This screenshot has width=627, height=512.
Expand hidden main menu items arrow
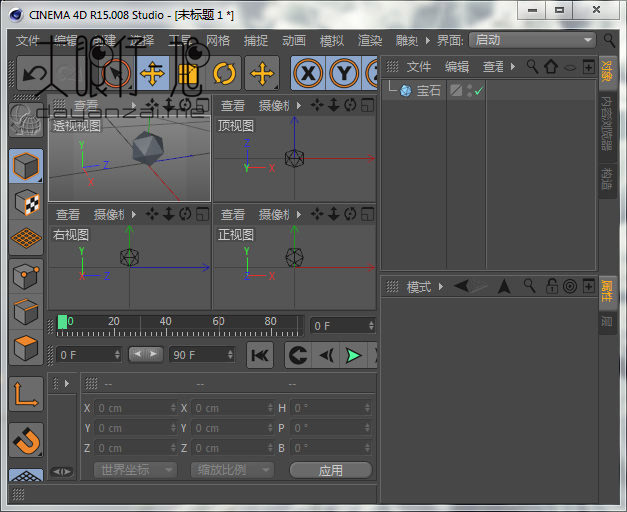point(428,40)
